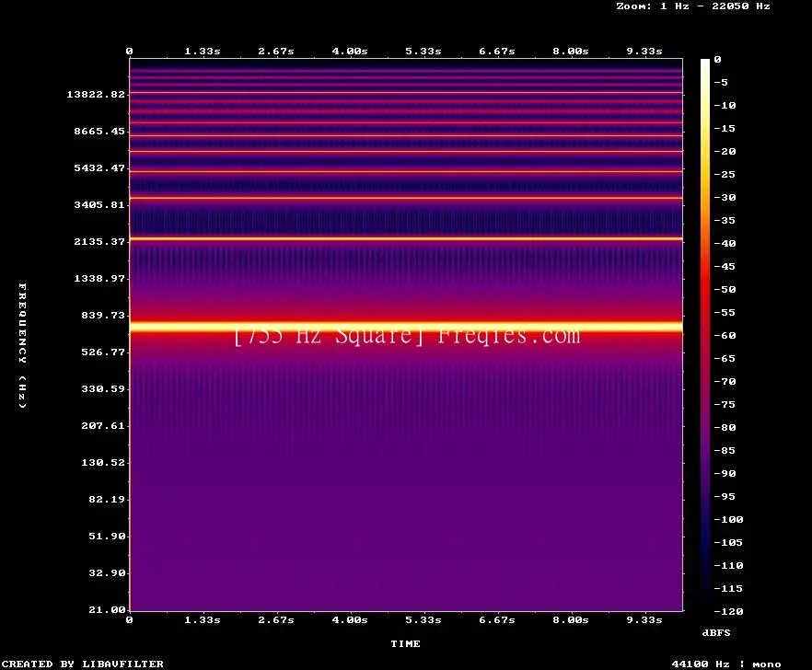Image resolution: width=812 pixels, height=670 pixels.
Task: Click the '207.61' frequency axis label
Action: click(103, 425)
